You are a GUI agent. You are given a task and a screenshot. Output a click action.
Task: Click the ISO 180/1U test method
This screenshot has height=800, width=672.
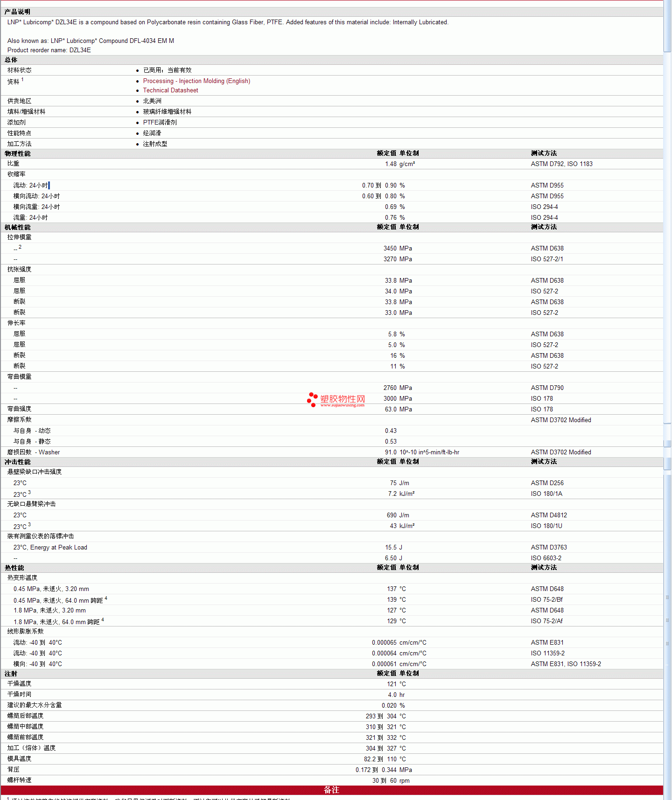(x=546, y=526)
